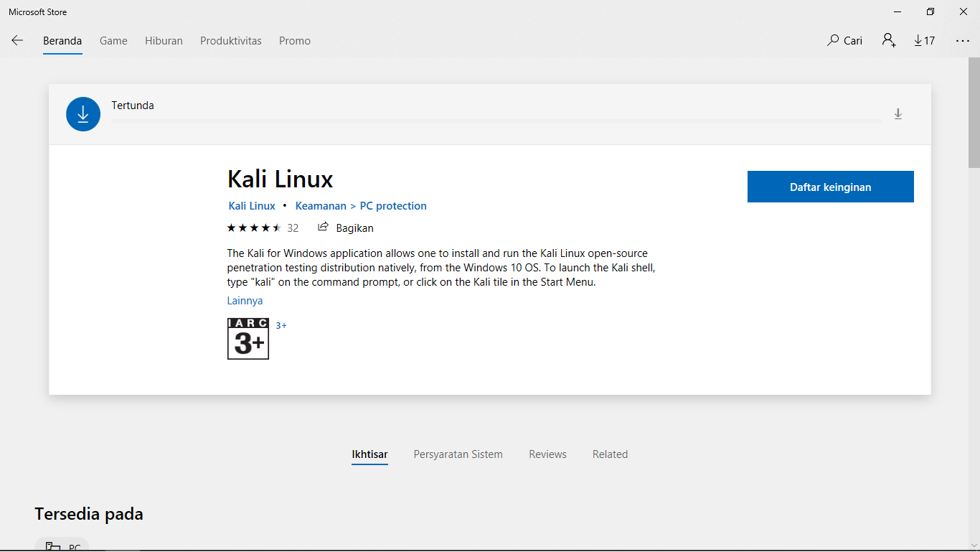
Task: Open the user account sign-in icon
Action: pos(889,41)
